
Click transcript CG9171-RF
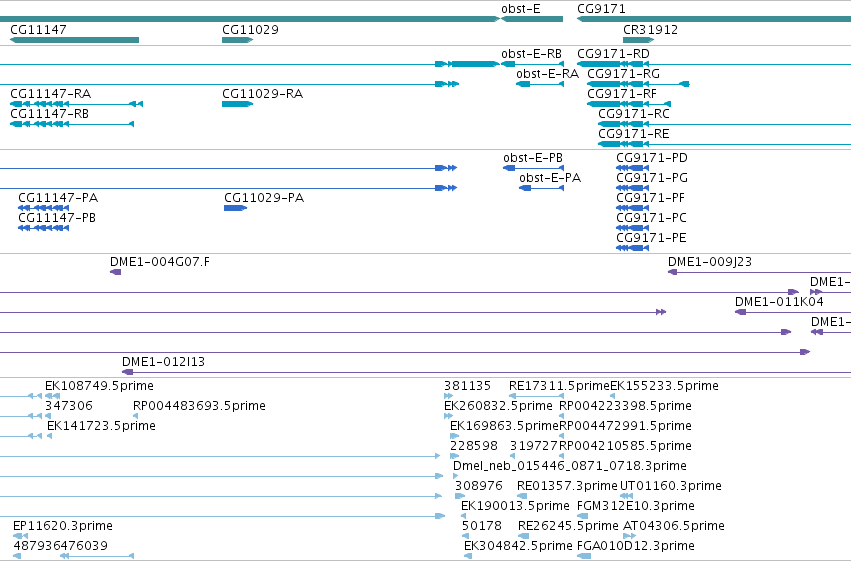[629, 104]
